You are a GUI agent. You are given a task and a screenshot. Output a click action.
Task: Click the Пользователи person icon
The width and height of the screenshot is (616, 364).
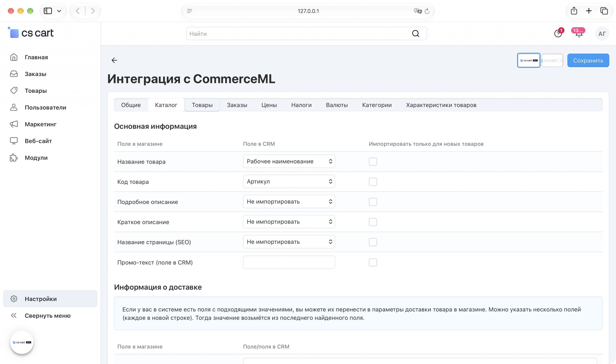(14, 107)
